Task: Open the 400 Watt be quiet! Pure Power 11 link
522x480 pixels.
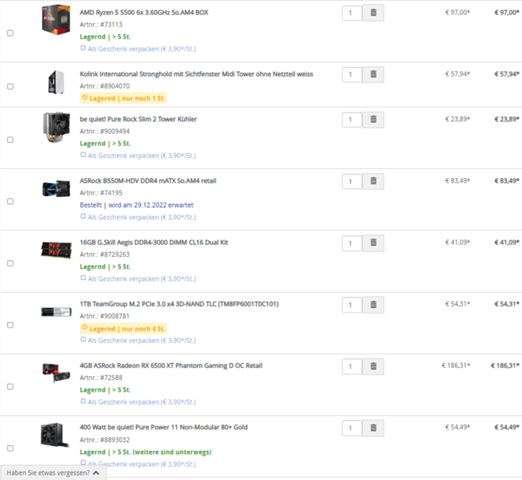Action: [164, 427]
